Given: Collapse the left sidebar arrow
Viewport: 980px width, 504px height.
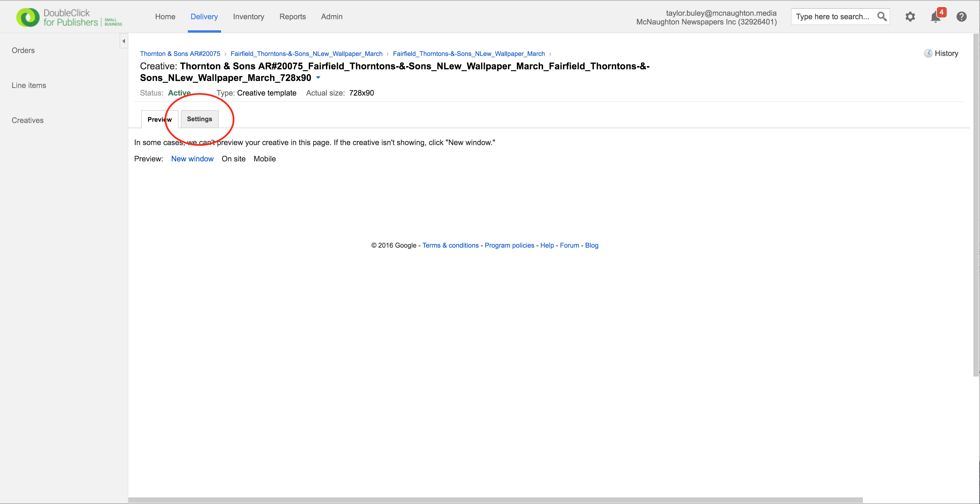Looking at the screenshot, I should 124,41.
